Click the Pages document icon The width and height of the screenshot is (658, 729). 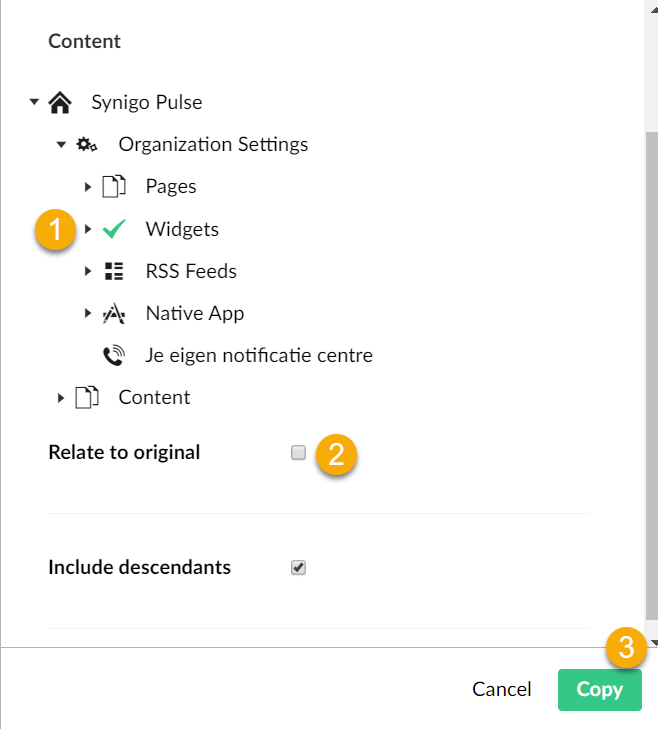[x=114, y=186]
